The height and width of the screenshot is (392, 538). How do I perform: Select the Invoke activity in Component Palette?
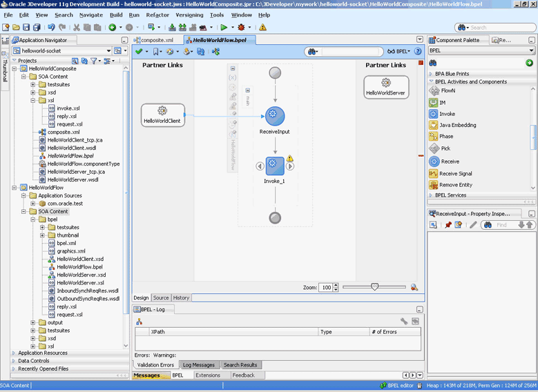pyautogui.click(x=447, y=114)
